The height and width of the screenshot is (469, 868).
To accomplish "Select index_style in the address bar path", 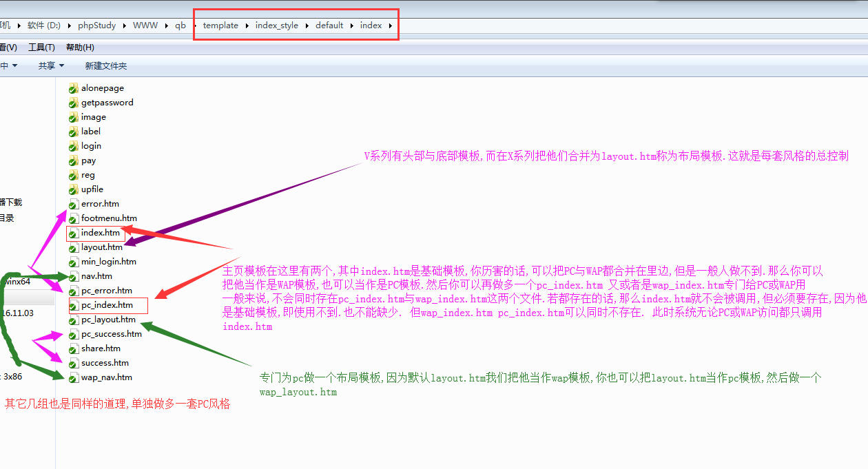I will (x=277, y=25).
